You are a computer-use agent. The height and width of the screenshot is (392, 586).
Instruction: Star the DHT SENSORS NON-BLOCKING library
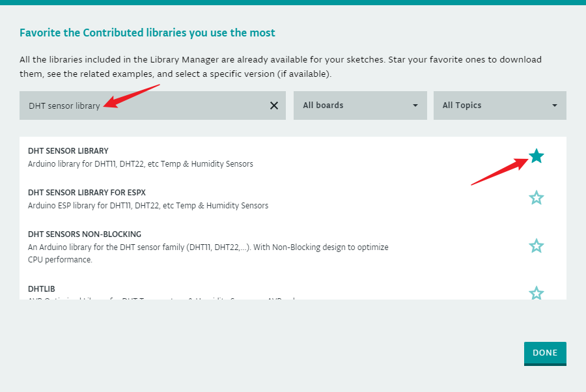click(x=537, y=246)
